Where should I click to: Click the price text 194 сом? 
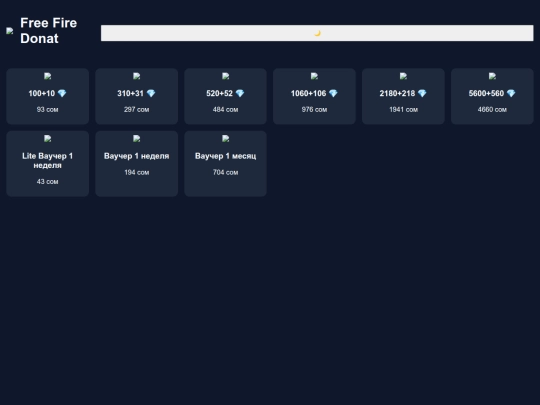pyautogui.click(x=136, y=172)
